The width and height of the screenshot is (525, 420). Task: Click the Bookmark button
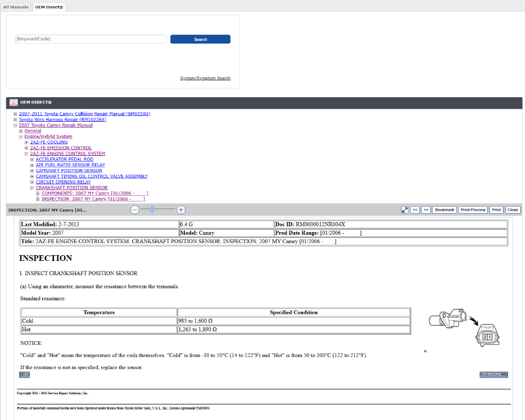click(x=444, y=210)
